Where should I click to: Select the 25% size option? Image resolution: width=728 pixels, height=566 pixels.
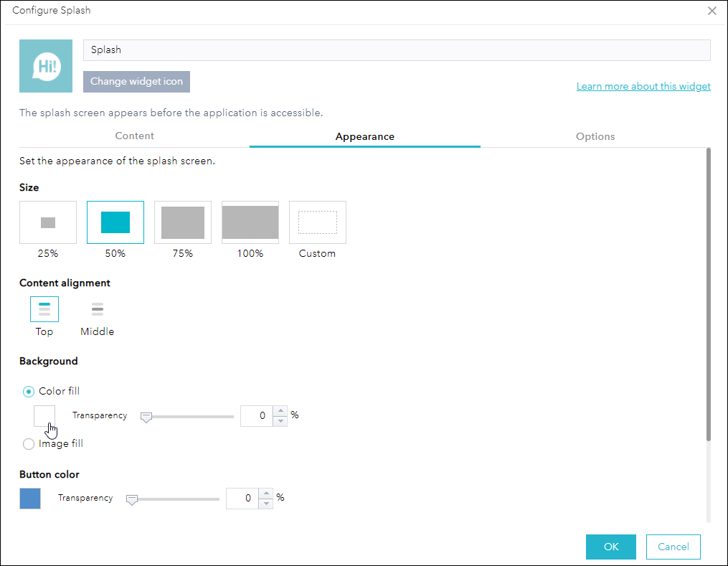48,222
